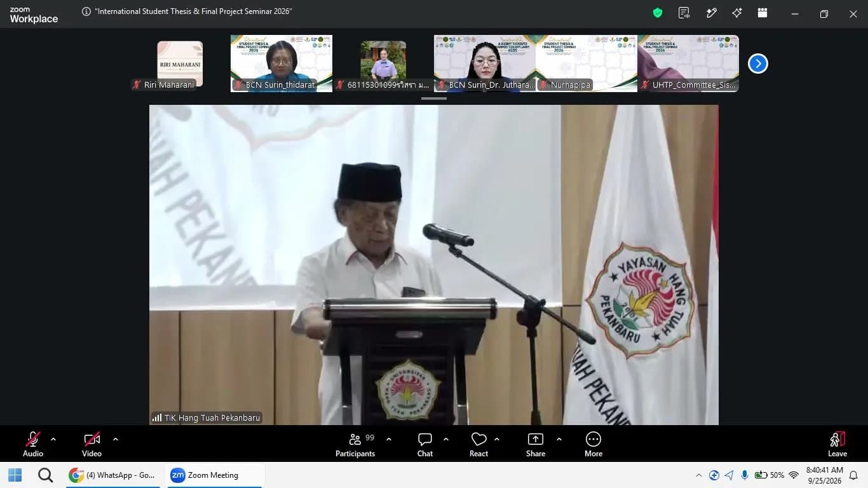Expand arrow next to Share
Screen dimensions: 868x488
pyautogui.click(x=559, y=439)
